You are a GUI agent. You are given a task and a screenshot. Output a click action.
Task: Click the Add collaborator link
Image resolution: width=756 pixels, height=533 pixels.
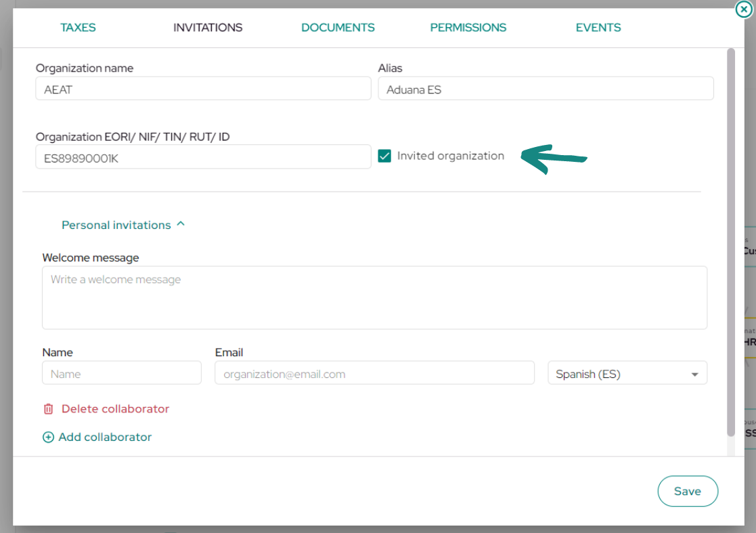(105, 437)
